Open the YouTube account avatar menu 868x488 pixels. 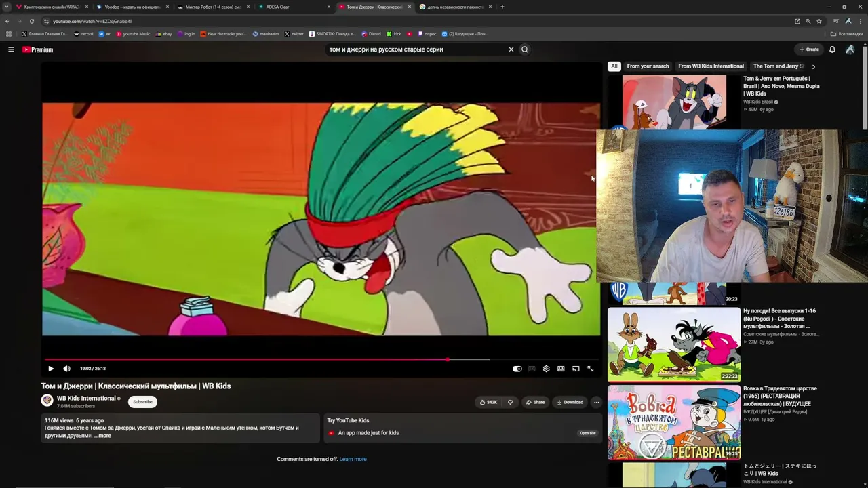pyautogui.click(x=850, y=49)
